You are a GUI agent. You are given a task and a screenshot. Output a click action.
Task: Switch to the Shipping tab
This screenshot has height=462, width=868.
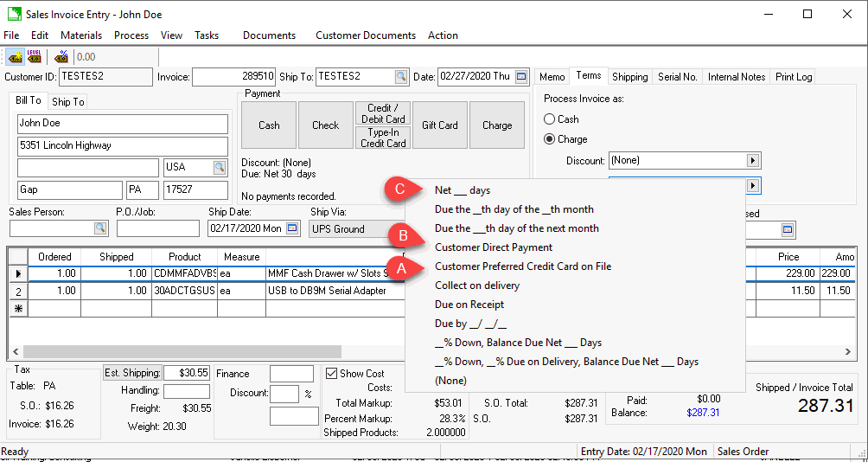[x=629, y=77]
